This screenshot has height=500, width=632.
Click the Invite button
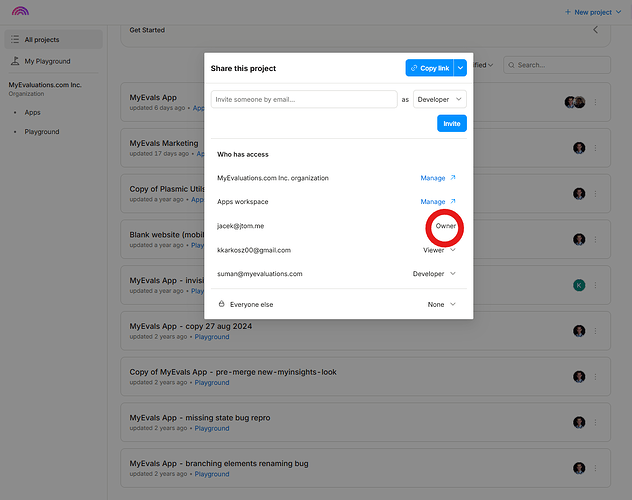click(452, 124)
